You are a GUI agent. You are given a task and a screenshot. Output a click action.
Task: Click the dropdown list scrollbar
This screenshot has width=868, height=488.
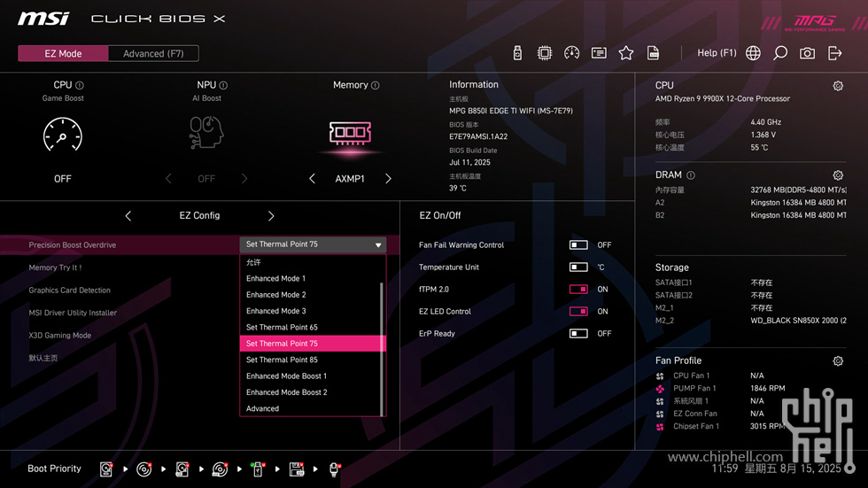pos(382,349)
